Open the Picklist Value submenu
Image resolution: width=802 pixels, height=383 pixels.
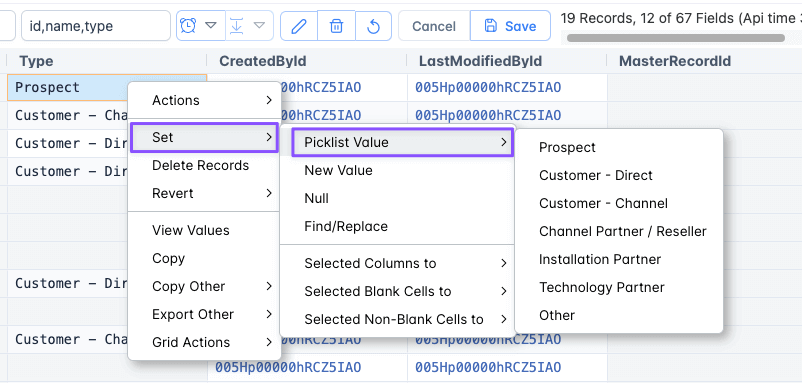(402, 142)
